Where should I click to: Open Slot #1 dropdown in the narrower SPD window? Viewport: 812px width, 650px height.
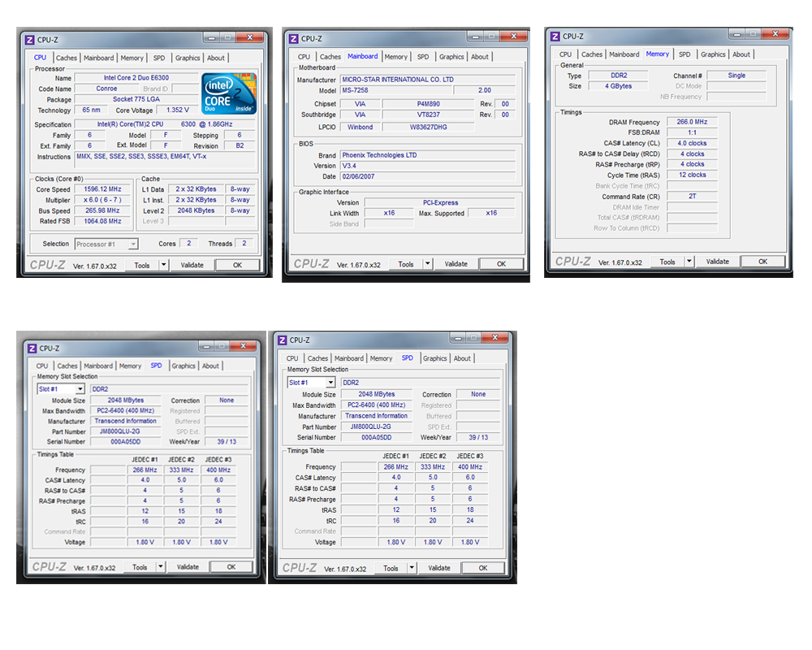(x=80, y=388)
